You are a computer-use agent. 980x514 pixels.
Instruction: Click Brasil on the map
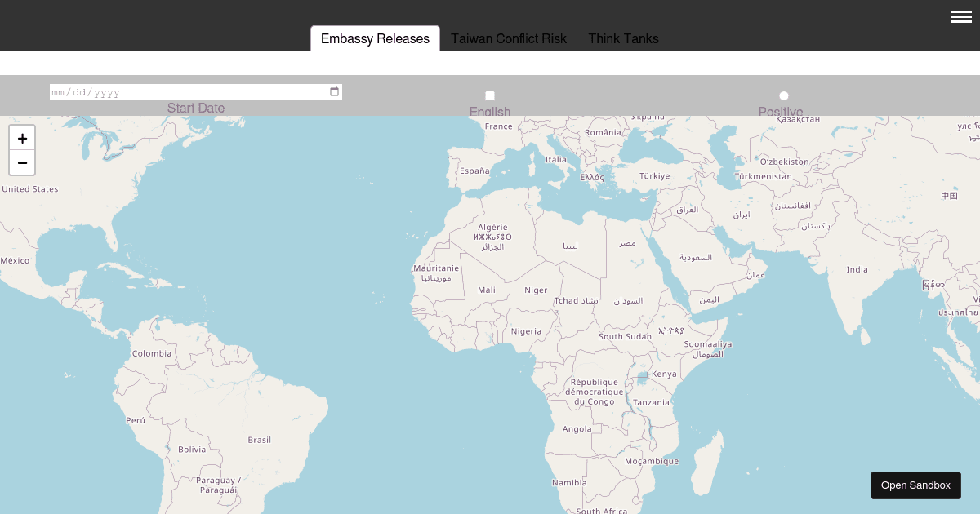(259, 440)
